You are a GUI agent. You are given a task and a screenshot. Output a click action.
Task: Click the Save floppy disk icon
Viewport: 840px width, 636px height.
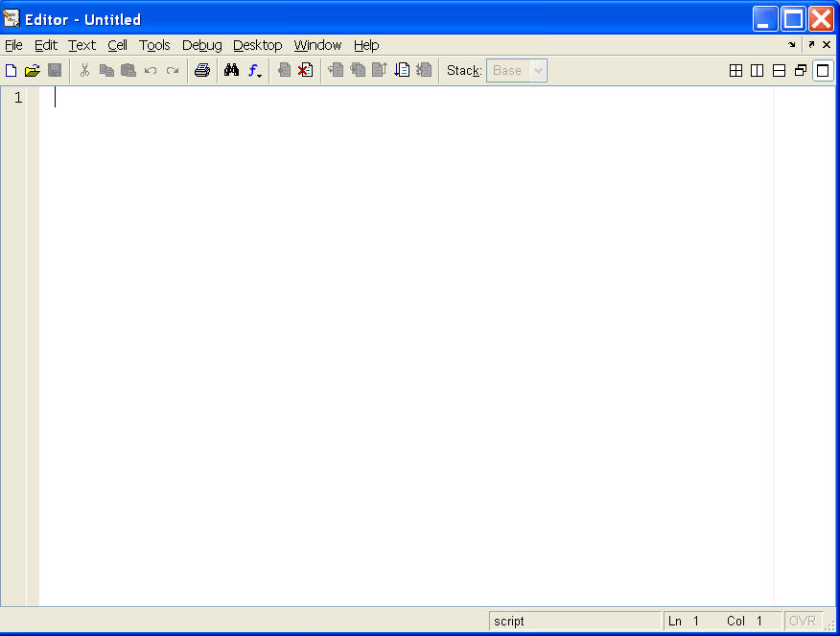(x=55, y=70)
